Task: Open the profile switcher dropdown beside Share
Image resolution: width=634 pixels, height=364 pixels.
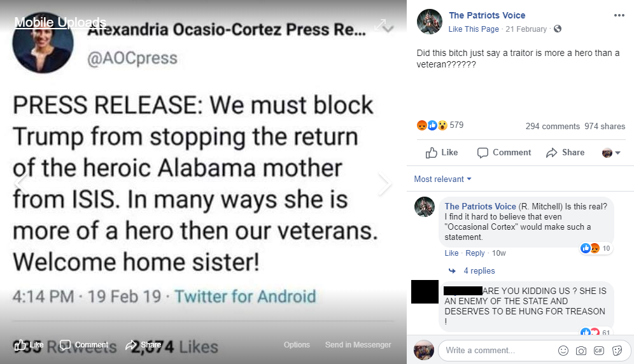Action: 611,153
